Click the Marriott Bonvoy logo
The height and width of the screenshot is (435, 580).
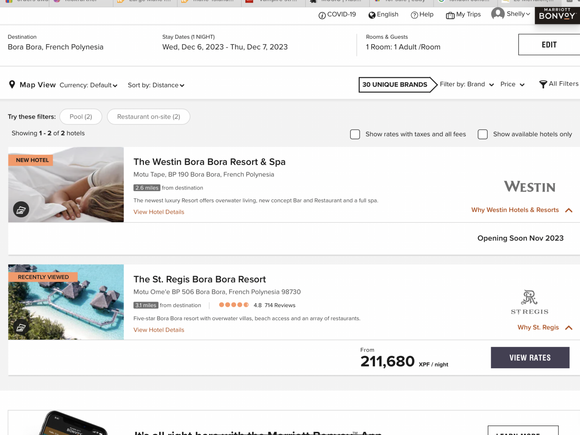click(557, 16)
